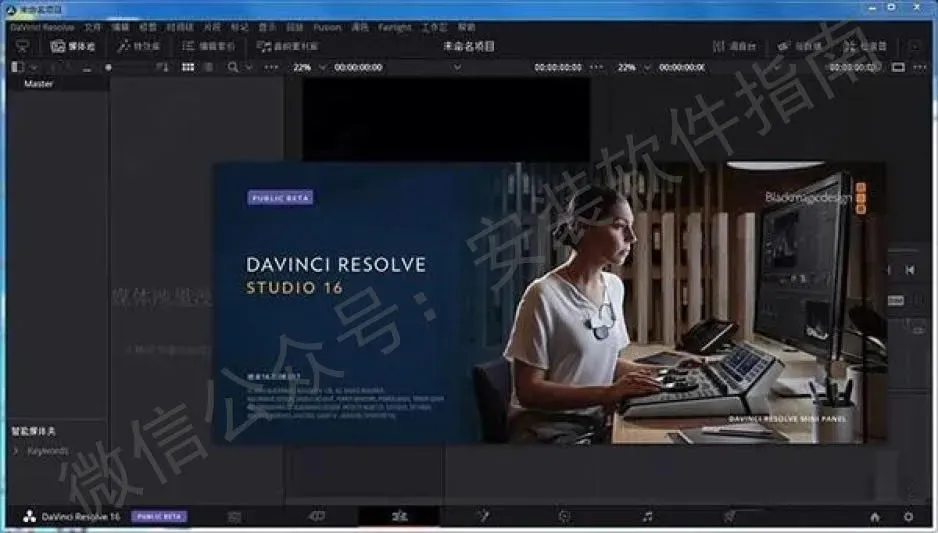
Task: Open timeline viewer three-dot options menu
Action: click(x=920, y=67)
